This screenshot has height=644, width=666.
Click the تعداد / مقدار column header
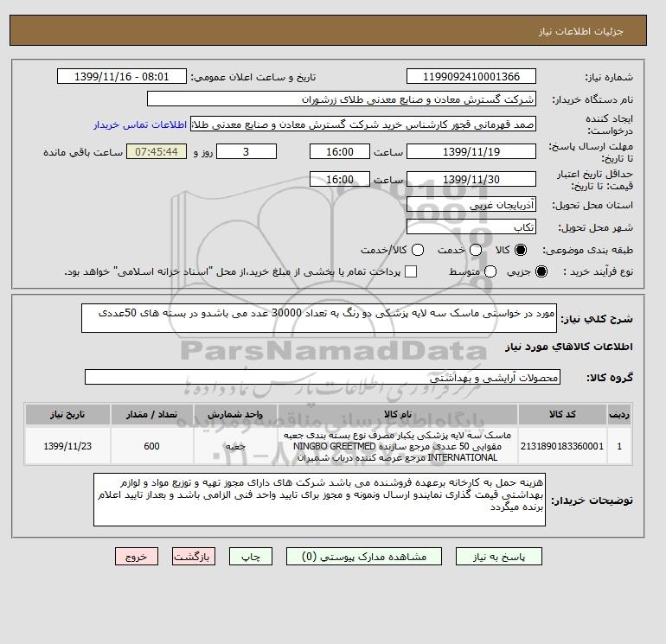pyautogui.click(x=151, y=414)
